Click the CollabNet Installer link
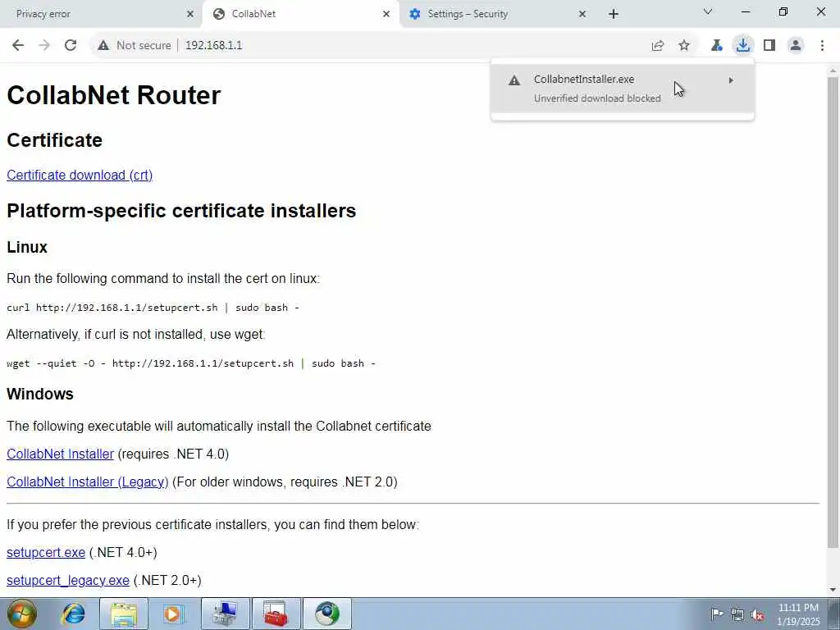 [x=60, y=454]
